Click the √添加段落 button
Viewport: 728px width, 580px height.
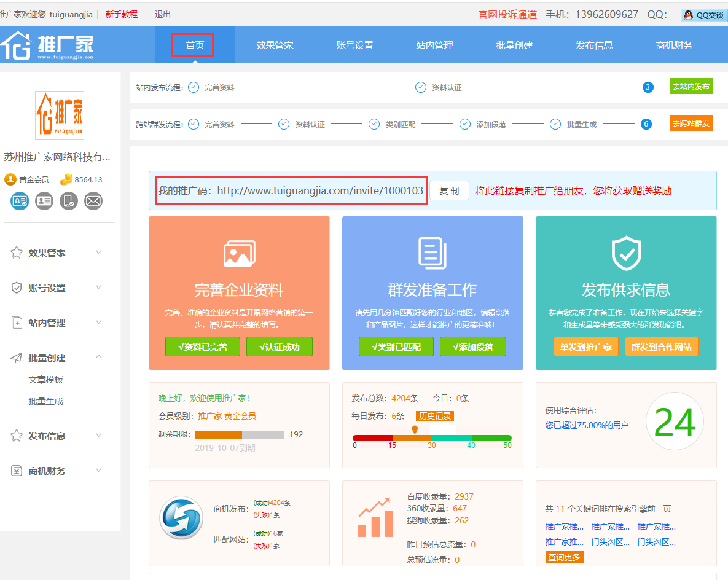pos(472,347)
